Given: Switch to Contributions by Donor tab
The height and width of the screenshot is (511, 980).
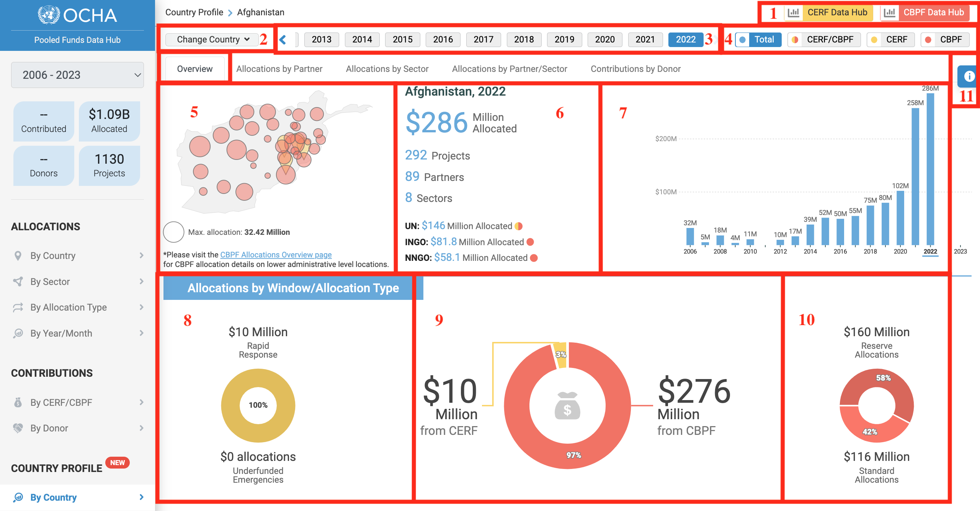Looking at the screenshot, I should (x=635, y=69).
